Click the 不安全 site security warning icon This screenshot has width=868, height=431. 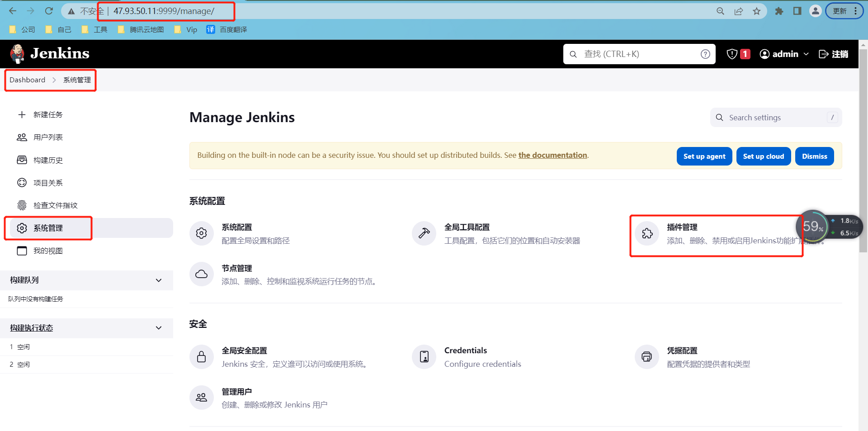pos(71,11)
